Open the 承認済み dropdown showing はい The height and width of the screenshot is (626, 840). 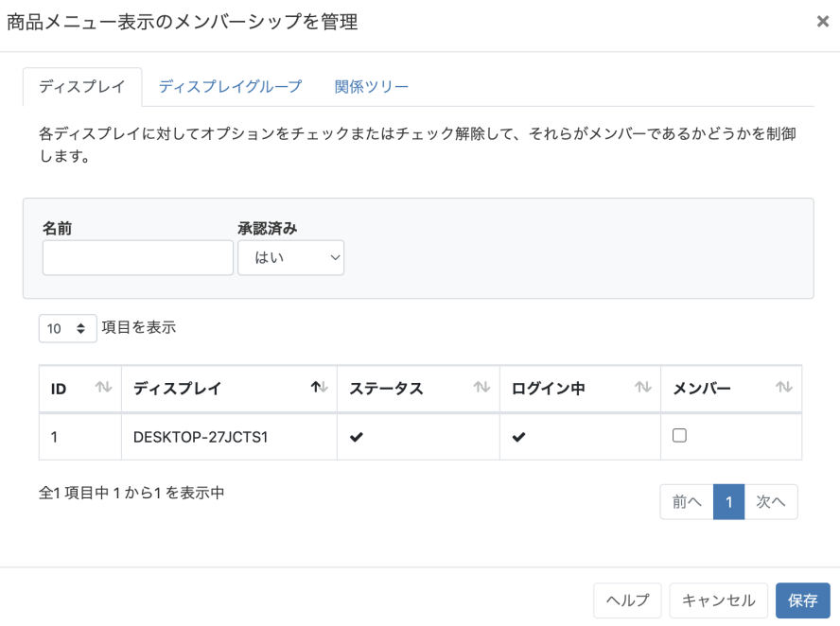click(x=291, y=257)
